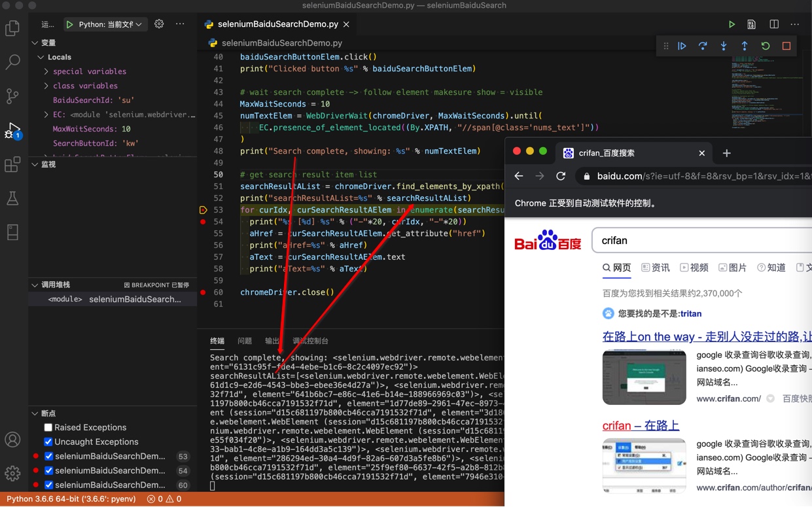Open the Run and Debug view

pyautogui.click(x=12, y=130)
